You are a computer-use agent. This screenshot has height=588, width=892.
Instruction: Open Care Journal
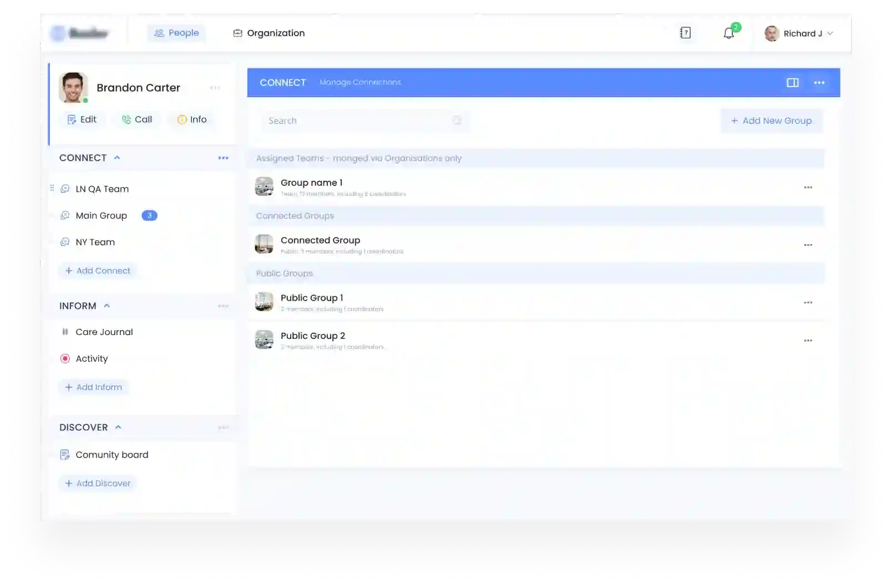tap(104, 332)
